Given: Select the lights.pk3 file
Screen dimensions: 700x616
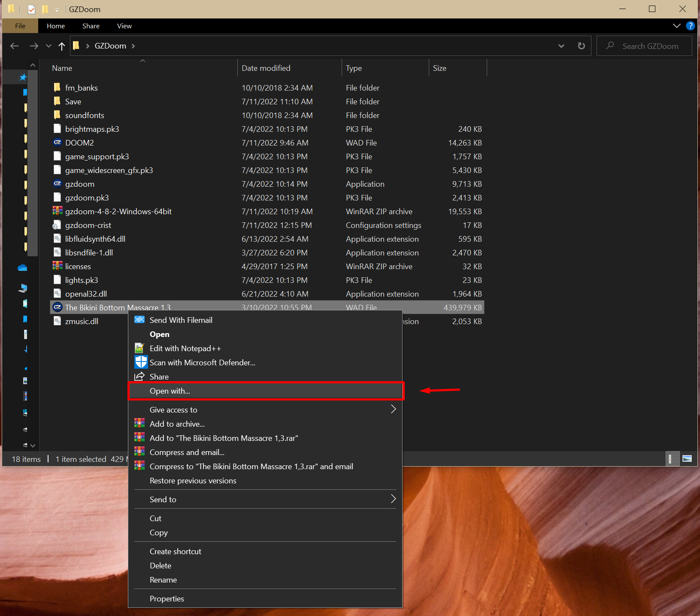Looking at the screenshot, I should point(267,280).
